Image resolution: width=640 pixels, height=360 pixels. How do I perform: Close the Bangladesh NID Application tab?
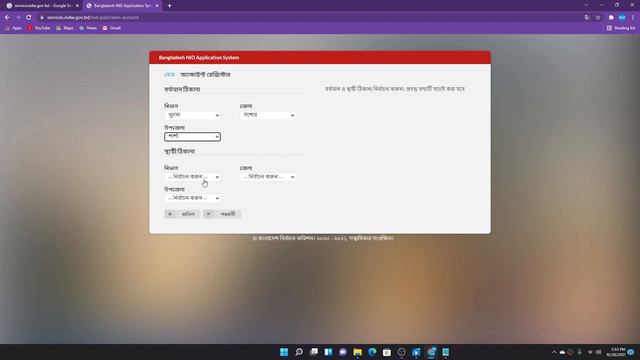pos(157,6)
